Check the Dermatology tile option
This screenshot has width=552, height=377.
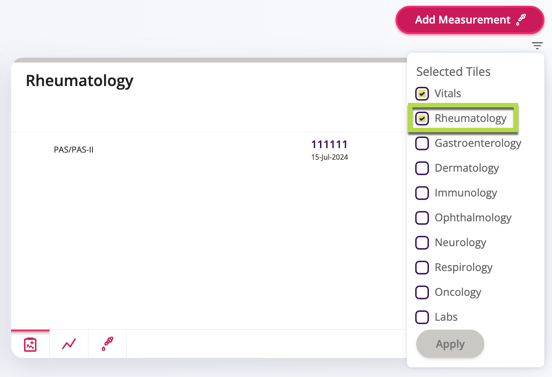(422, 168)
